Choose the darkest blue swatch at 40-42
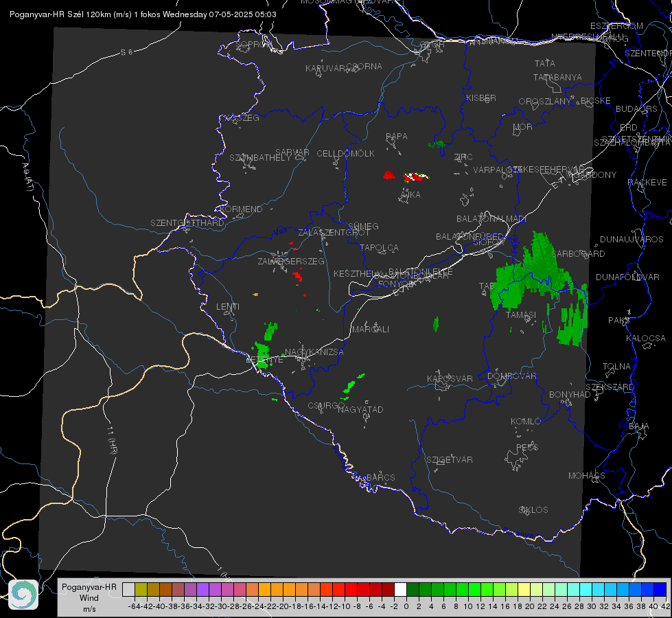 point(660,590)
